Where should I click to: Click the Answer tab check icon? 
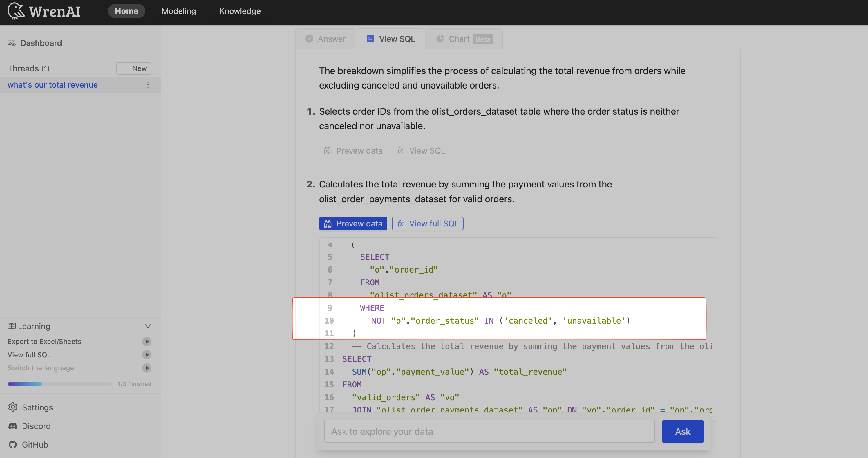pyautogui.click(x=309, y=39)
